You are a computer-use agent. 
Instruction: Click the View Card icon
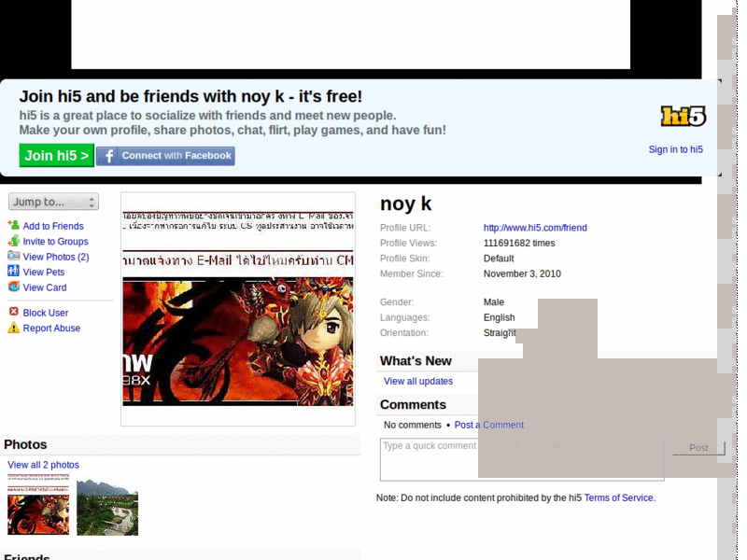[13, 287]
